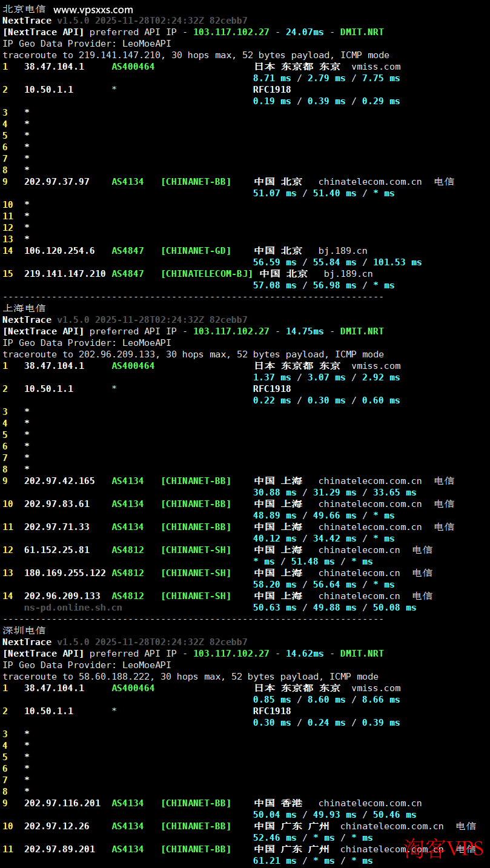Click the 上海电信 section heading
Image resolution: width=490 pixels, height=868 pixels.
tap(24, 308)
